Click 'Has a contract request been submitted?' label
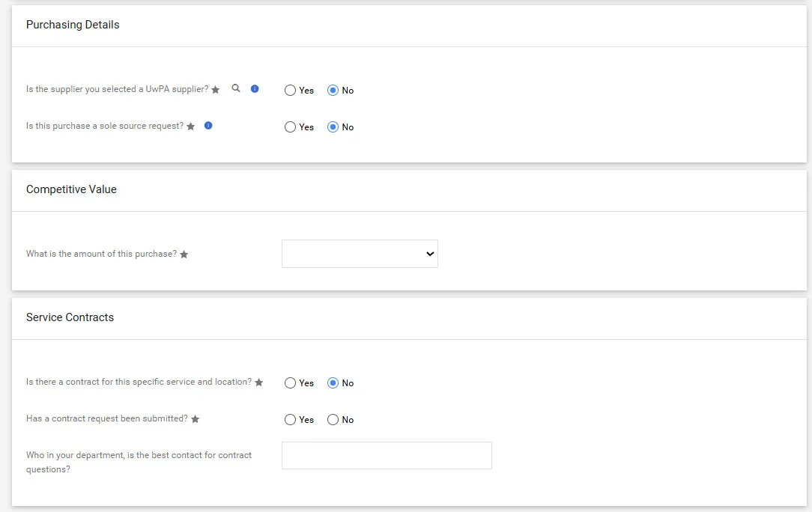Viewport: 812px width, 512px height. point(106,418)
